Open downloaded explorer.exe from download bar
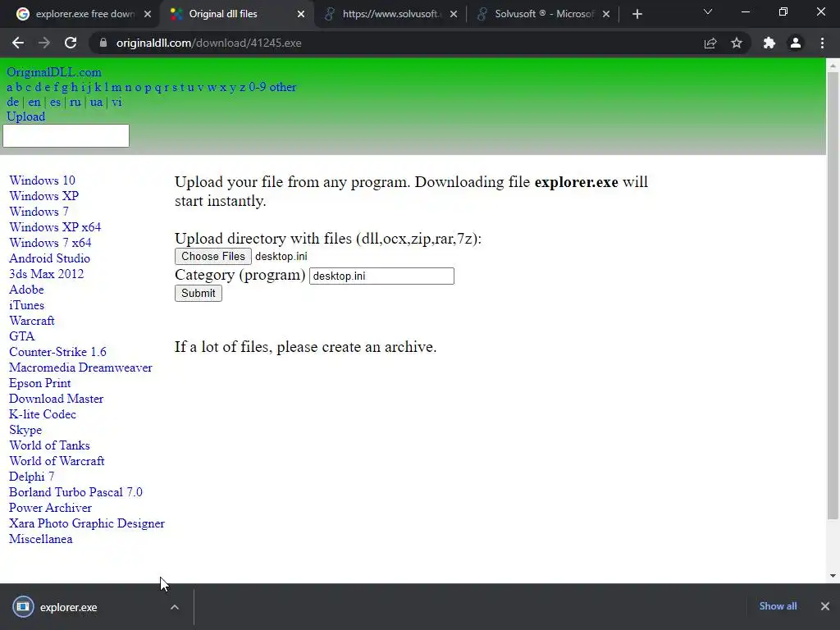Screen dimensions: 840x630 [69, 607]
